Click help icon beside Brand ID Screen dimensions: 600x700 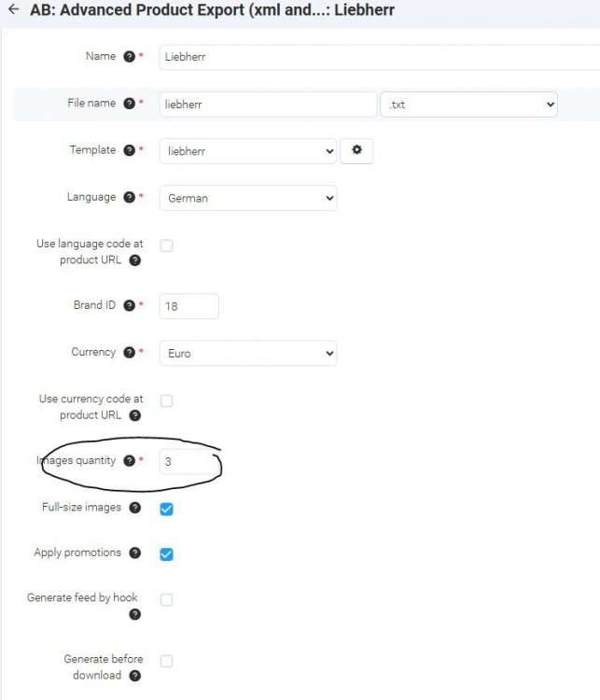click(x=129, y=305)
